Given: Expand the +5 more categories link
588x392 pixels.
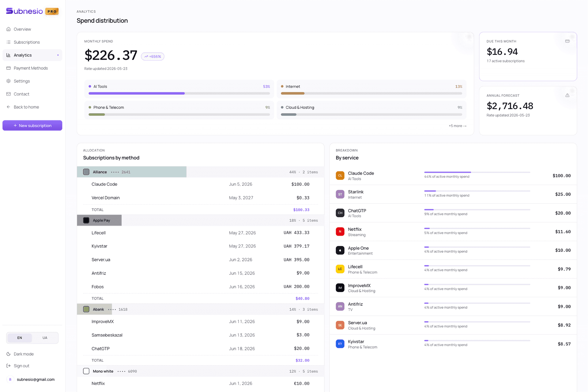Looking at the screenshot, I should [x=458, y=126].
